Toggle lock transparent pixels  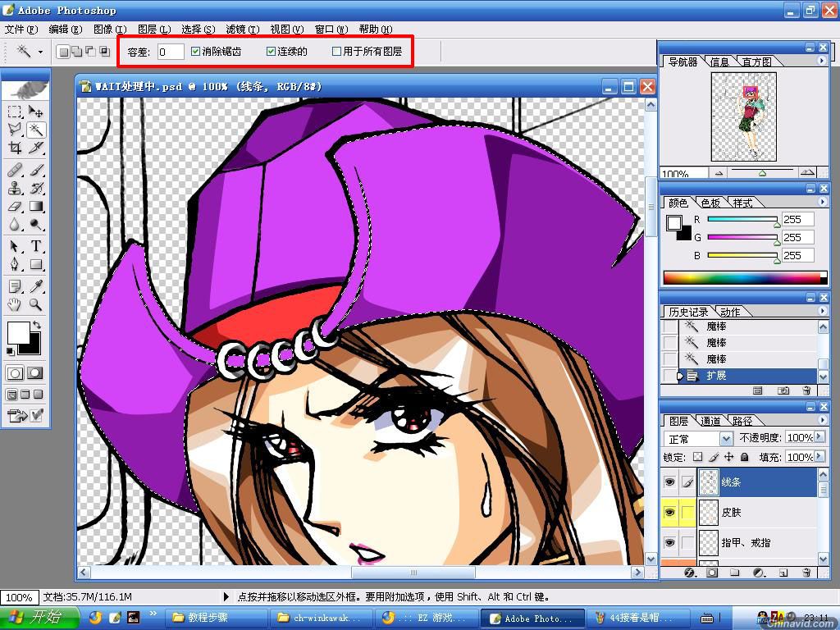coord(697,457)
